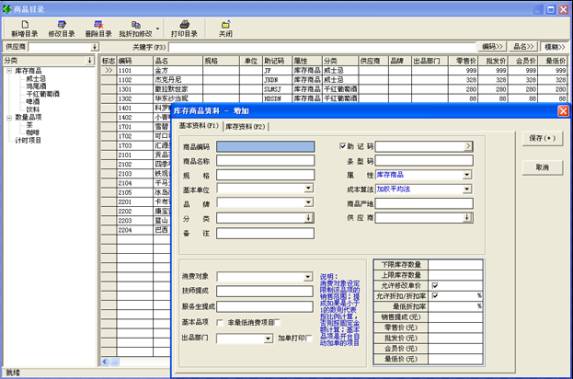Click the 打印目录 printer icon
Image resolution: width=573 pixels, height=379 pixels.
(x=185, y=25)
